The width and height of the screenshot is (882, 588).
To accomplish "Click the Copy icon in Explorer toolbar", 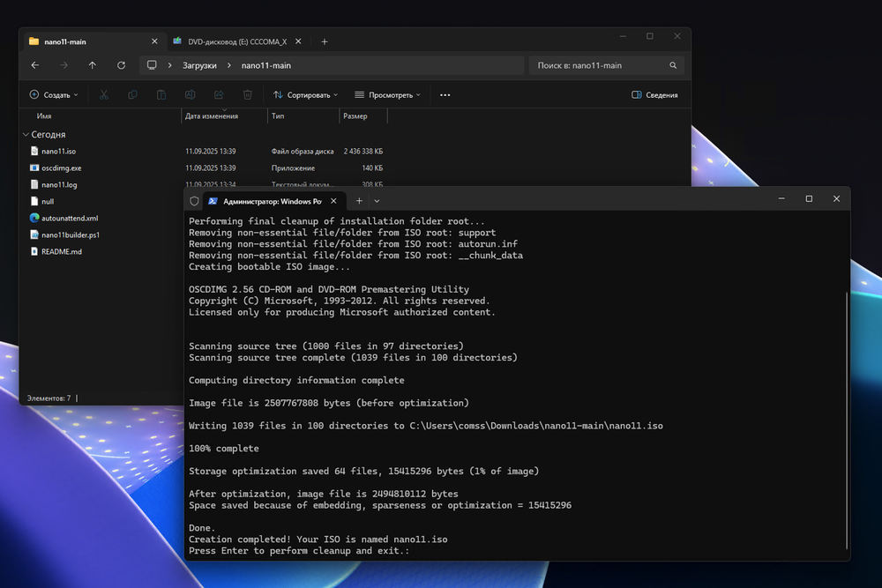I will coord(132,95).
